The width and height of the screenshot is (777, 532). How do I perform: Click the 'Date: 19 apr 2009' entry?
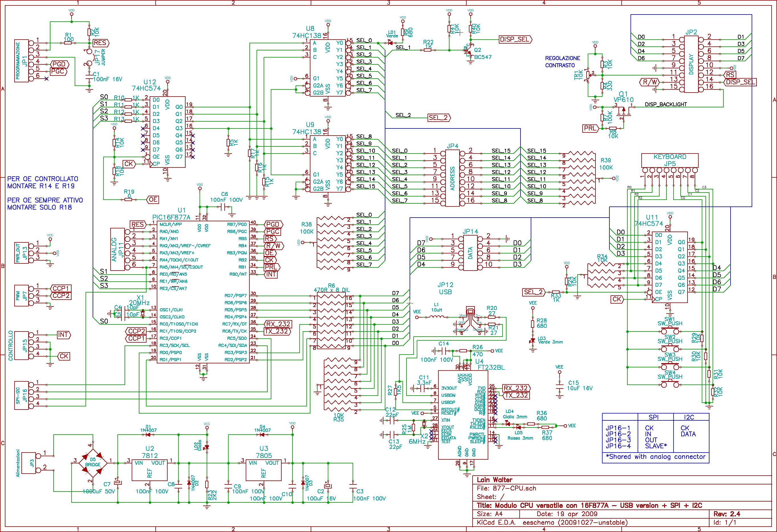pos(567,514)
